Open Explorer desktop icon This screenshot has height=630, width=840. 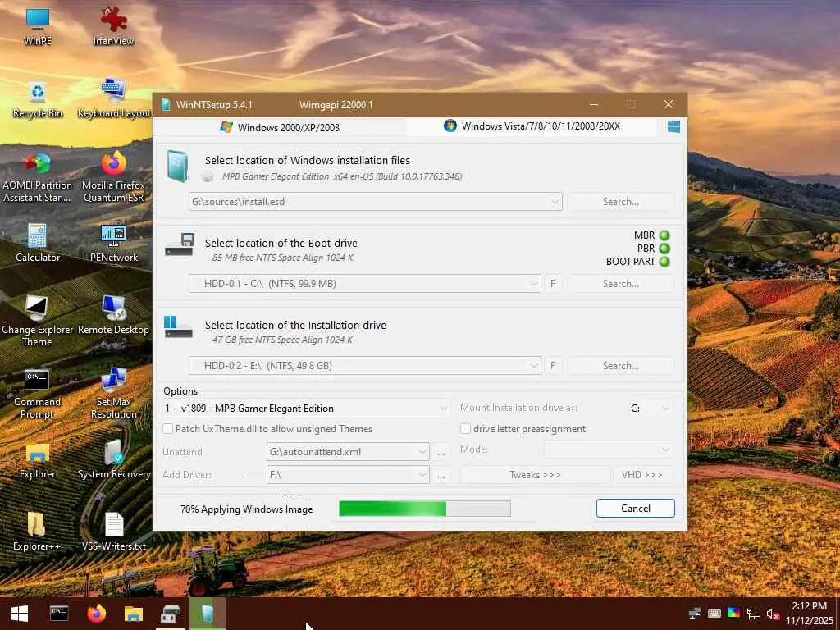click(38, 459)
